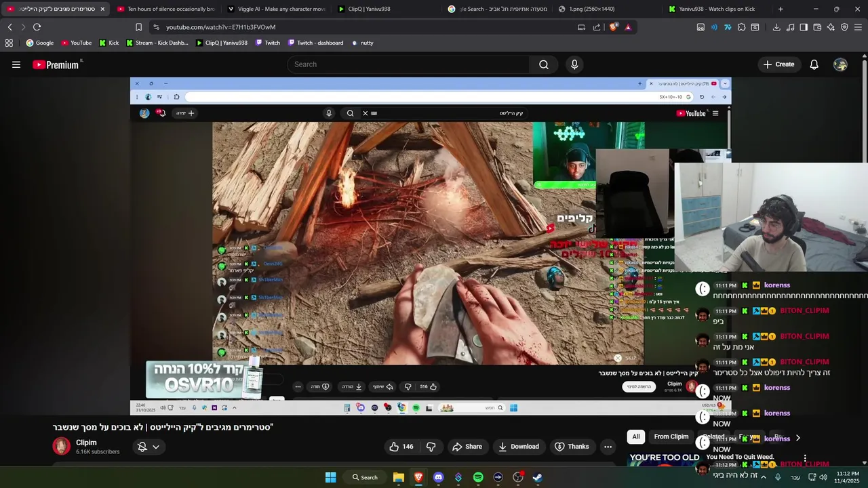Click the Clipim channel avatar

pyautogui.click(x=62, y=446)
